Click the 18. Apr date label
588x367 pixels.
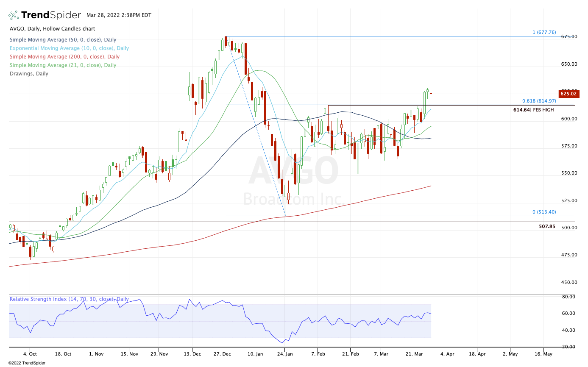478,353
